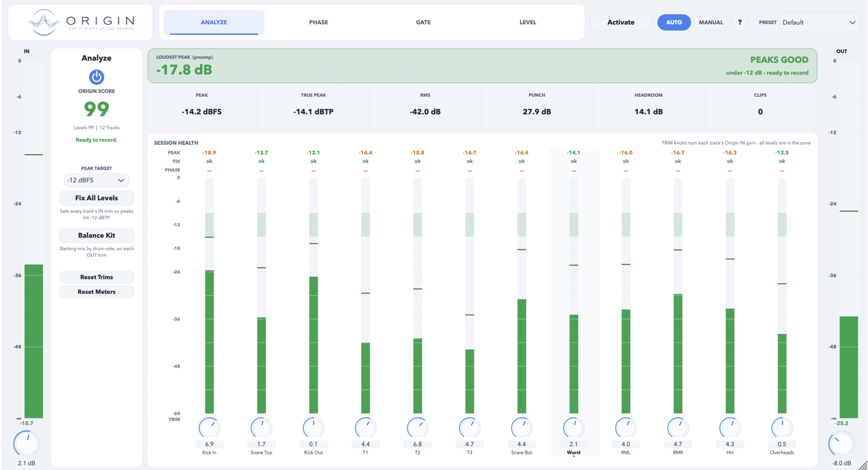The image size is (868, 470).
Task: Click the PEAKS GOOD status text
Action: point(779,60)
